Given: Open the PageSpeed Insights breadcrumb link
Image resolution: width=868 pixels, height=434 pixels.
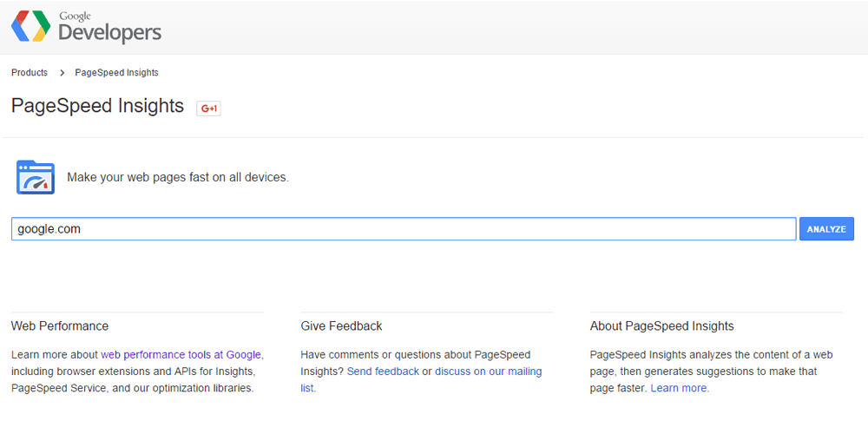Looking at the screenshot, I should tap(117, 73).
